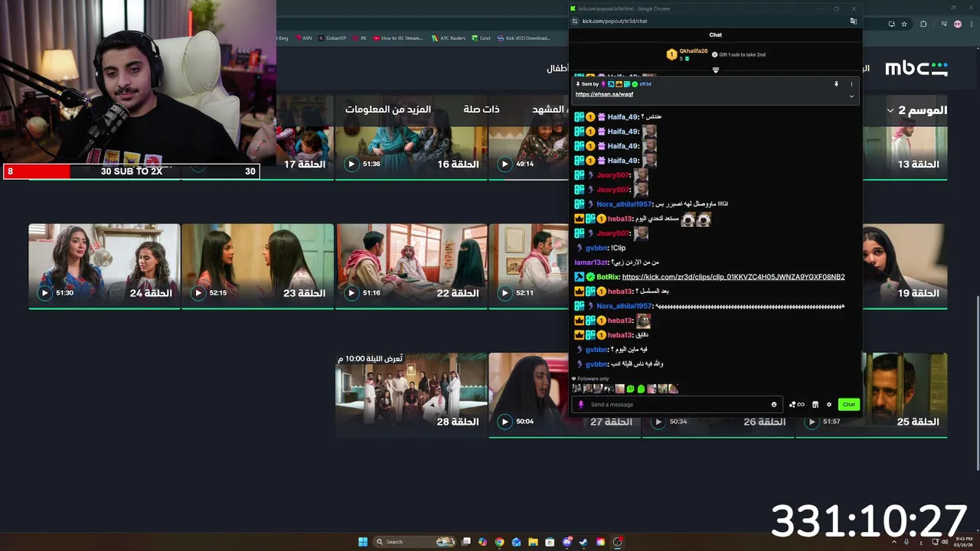Click the MBC logo in the browser page
Viewport: 980px width, 551px height.
(x=916, y=68)
